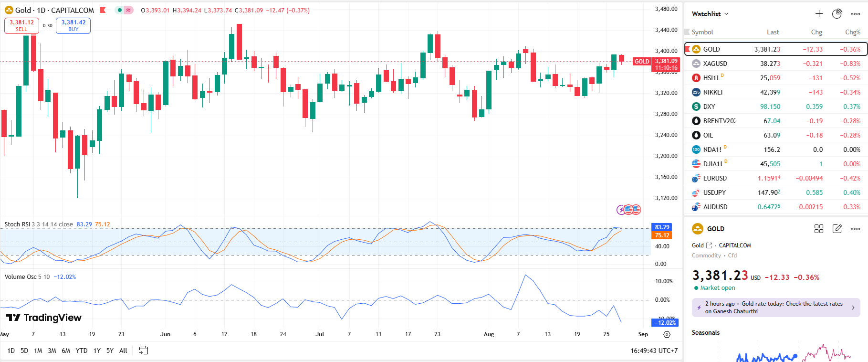The width and height of the screenshot is (868, 362).
Task: Open the external link icon beside Gold
Action: [709, 245]
